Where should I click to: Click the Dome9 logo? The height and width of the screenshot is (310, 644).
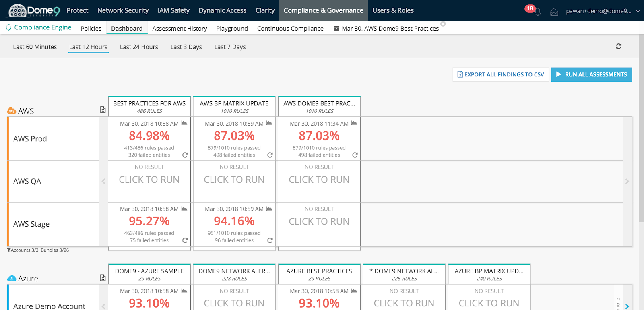34,10
